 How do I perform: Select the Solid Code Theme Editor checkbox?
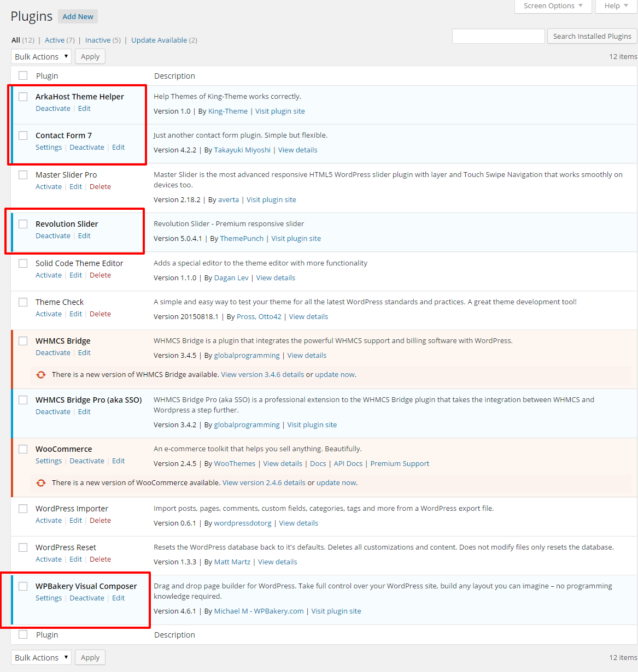[23, 263]
